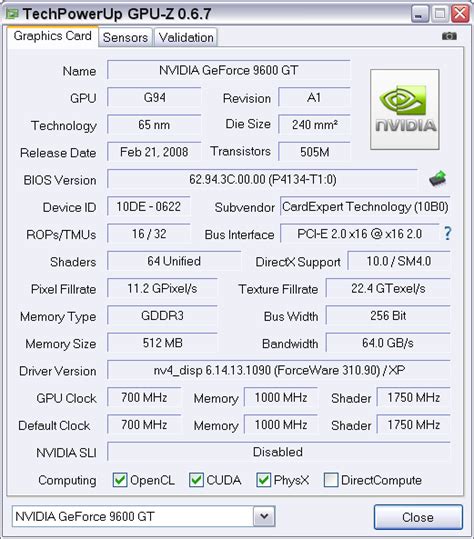
Task: Click the Technology field 65 nm
Action: coord(154,124)
